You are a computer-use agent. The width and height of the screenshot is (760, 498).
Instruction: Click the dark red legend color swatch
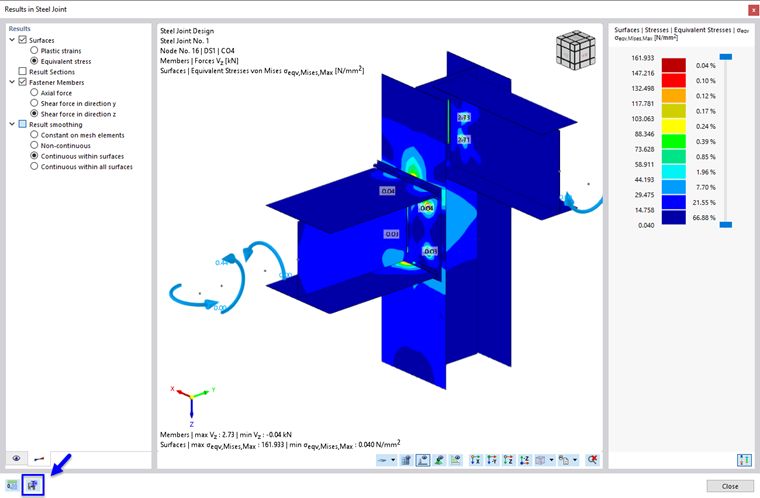pyautogui.click(x=674, y=65)
